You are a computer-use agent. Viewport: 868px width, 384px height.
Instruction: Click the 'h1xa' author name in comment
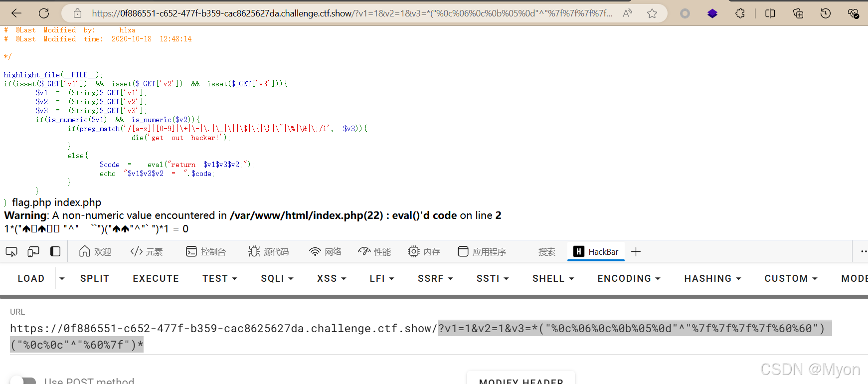click(x=127, y=30)
